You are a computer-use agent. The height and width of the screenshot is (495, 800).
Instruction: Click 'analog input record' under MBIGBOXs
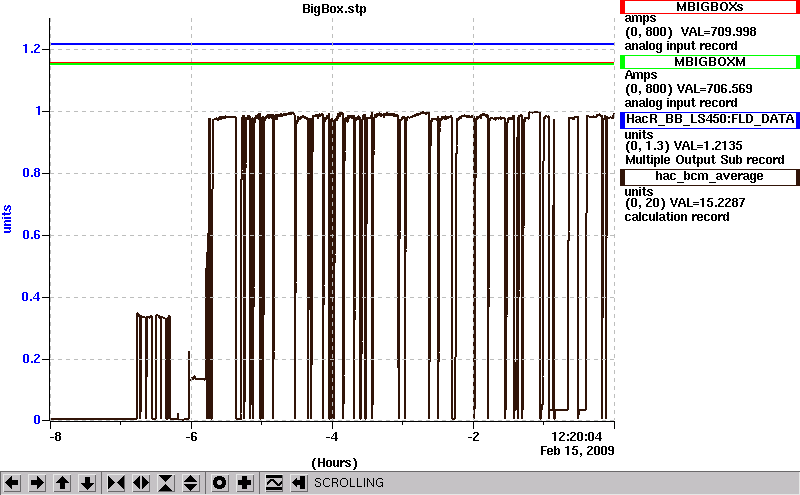(681, 46)
